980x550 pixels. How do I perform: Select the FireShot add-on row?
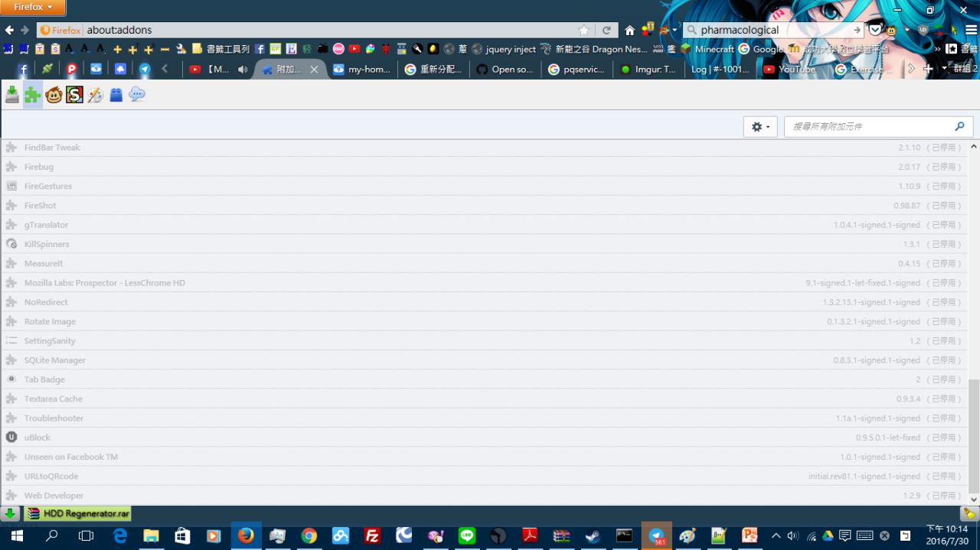(x=484, y=206)
